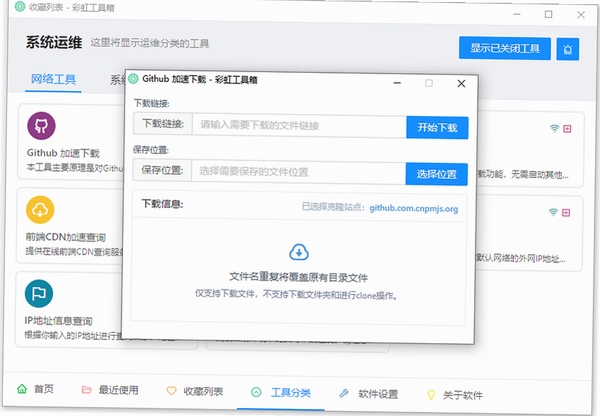Click the 首页 home icon

click(x=22, y=389)
